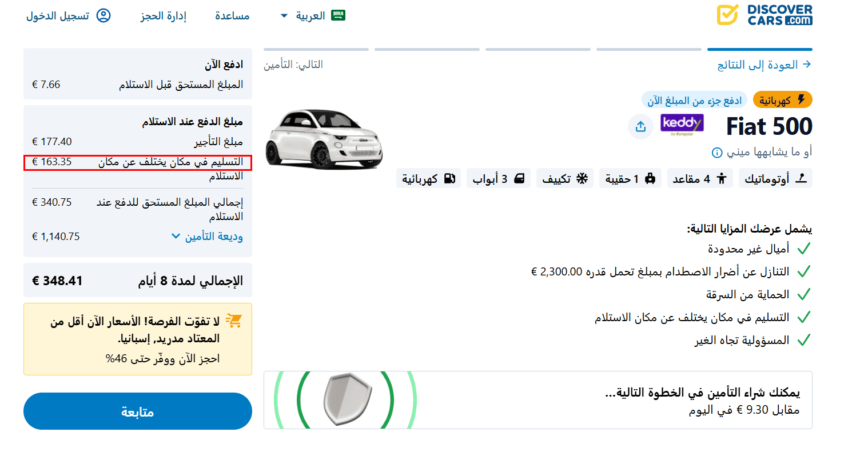This screenshot has height=452, width=868.
Task: Go back via العودة إلى النتائج link
Action: (758, 65)
